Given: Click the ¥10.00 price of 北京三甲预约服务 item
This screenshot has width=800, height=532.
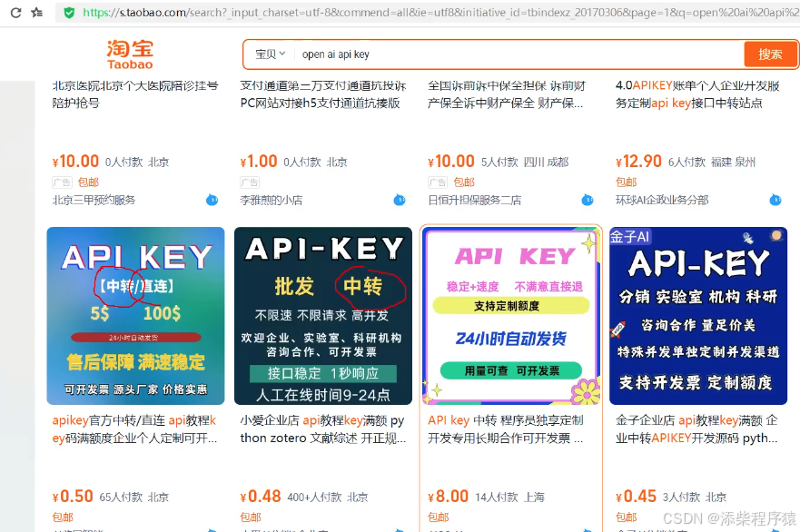Looking at the screenshot, I should click(x=75, y=162).
